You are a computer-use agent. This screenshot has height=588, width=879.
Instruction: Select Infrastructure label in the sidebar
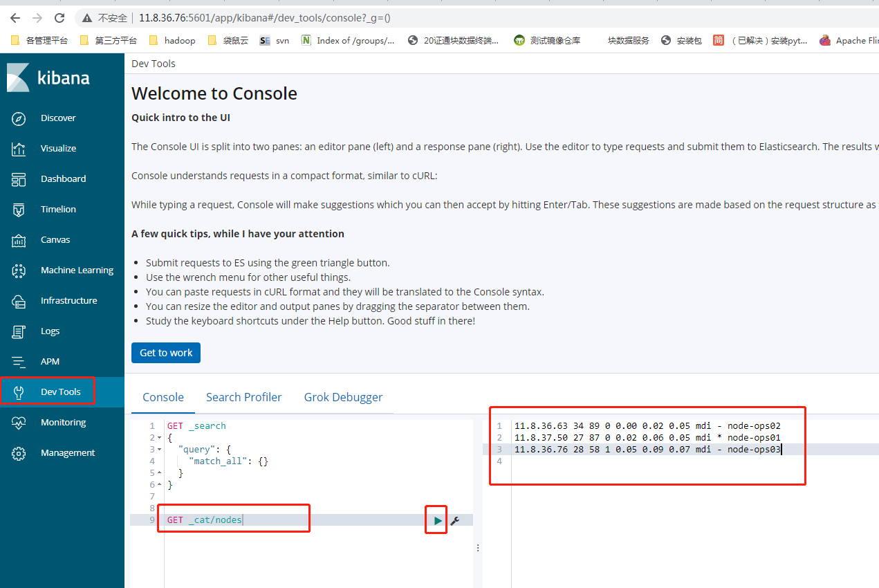69,301
